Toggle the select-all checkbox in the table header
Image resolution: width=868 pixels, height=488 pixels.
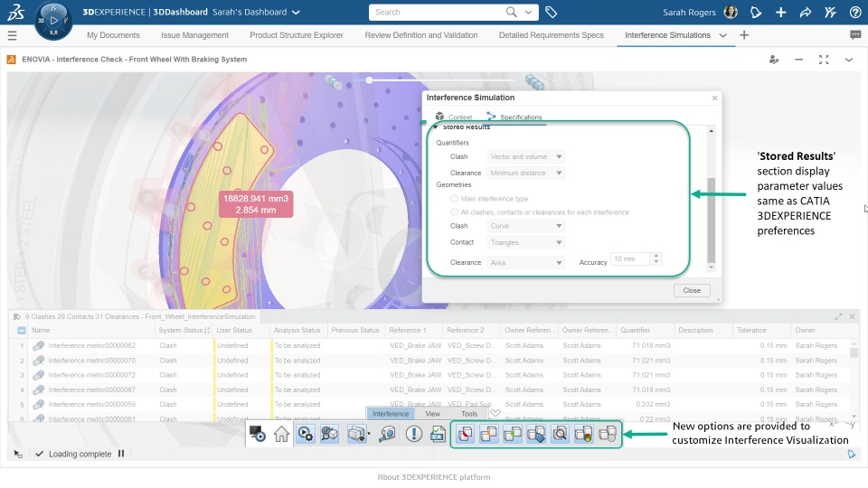(x=22, y=331)
